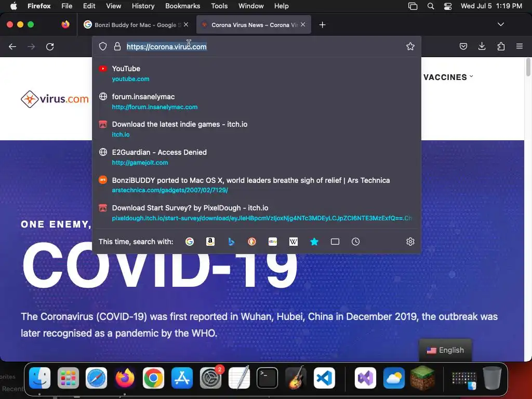Choose Download Start Survey? by PixelDough suggestion
Viewport: 532px width, 399px height.
tap(257, 212)
